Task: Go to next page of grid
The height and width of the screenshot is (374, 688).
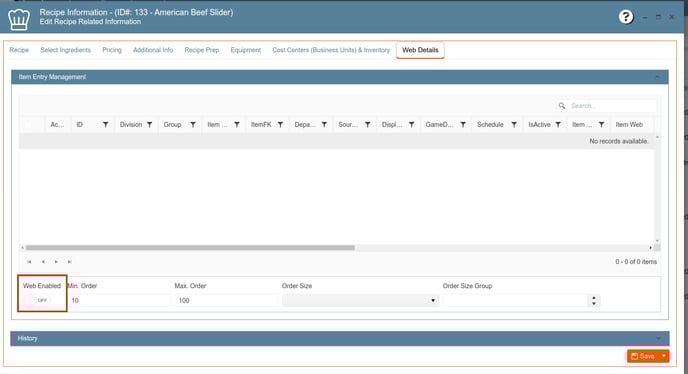Action: click(x=56, y=262)
